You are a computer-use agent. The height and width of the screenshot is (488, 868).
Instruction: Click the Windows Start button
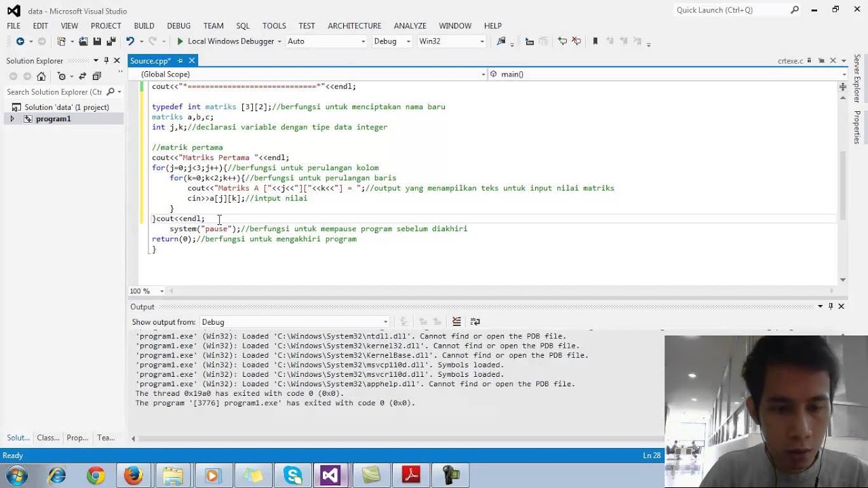tap(18, 476)
